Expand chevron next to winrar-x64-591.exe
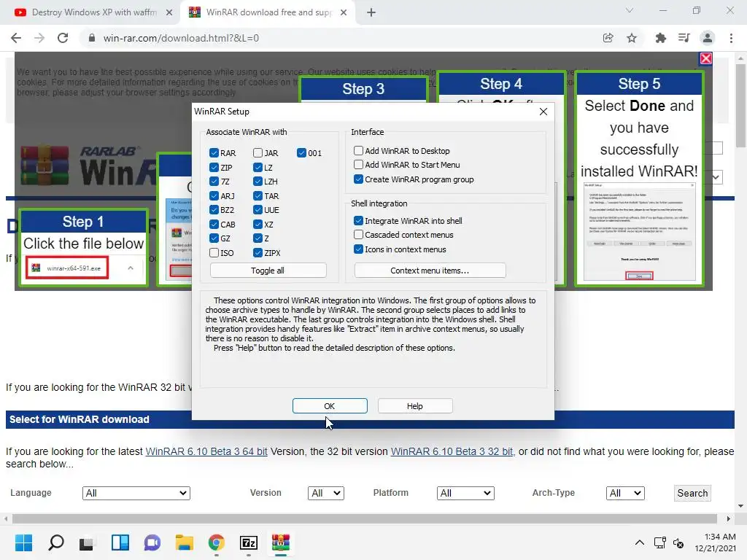 coord(131,268)
